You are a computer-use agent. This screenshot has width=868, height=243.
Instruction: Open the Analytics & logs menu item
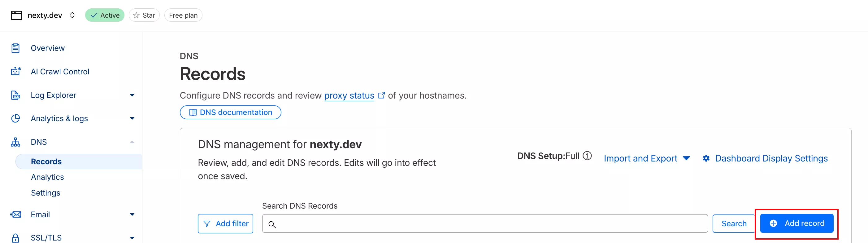point(59,118)
